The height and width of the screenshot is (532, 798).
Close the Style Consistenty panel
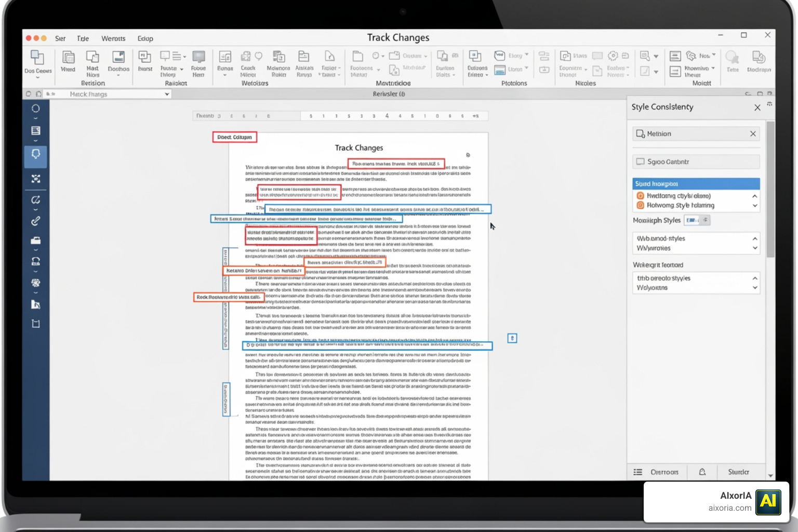click(x=757, y=108)
